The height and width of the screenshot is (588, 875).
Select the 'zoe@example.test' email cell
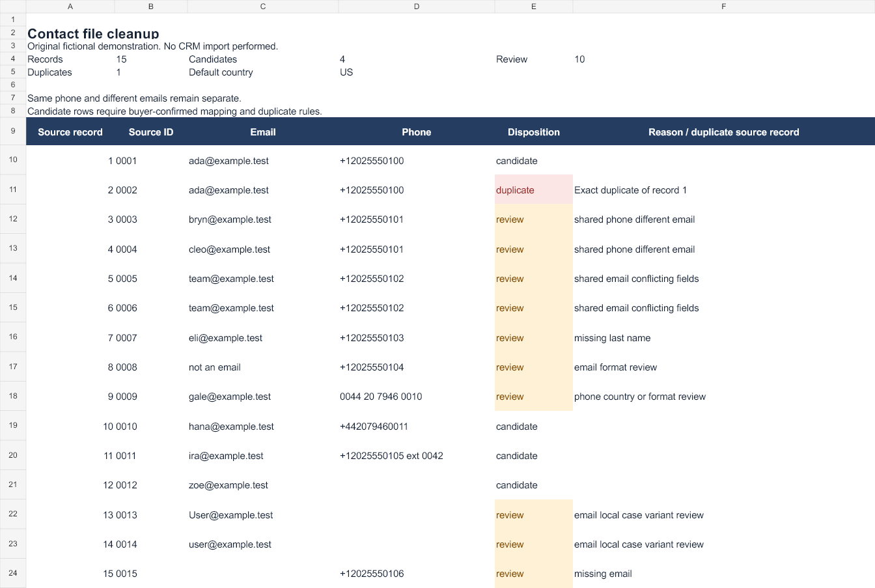coord(263,485)
